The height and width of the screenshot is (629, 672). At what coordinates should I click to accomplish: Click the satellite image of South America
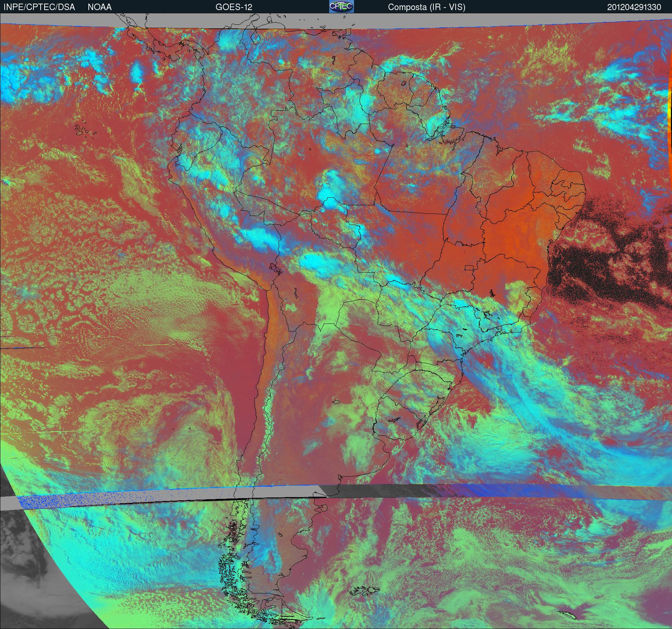(x=336, y=321)
